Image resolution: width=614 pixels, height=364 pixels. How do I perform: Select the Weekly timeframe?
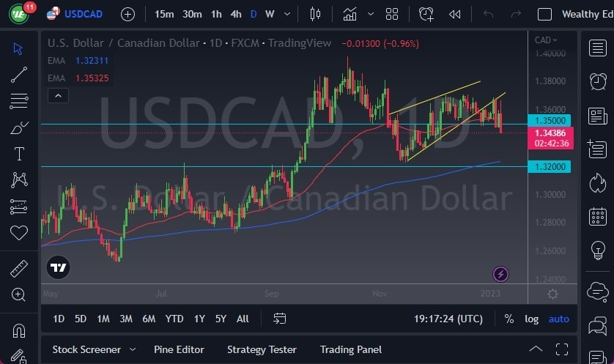click(x=270, y=15)
